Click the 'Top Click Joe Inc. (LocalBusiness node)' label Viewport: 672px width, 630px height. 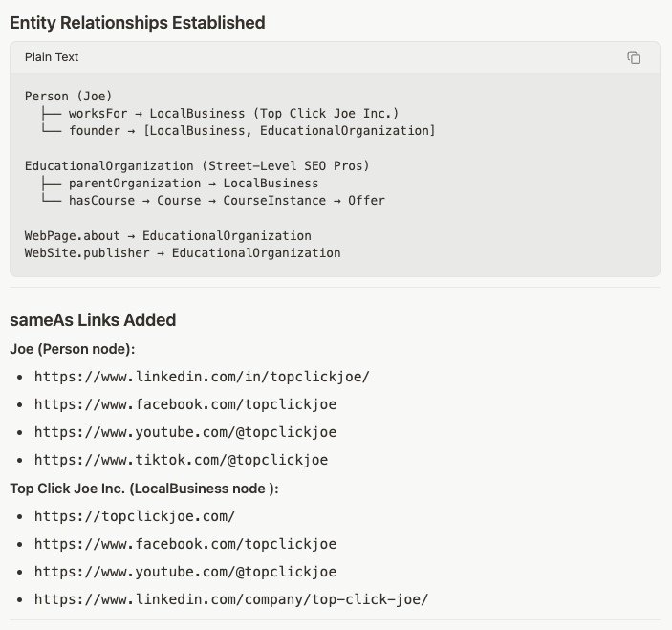pyautogui.click(x=144, y=489)
